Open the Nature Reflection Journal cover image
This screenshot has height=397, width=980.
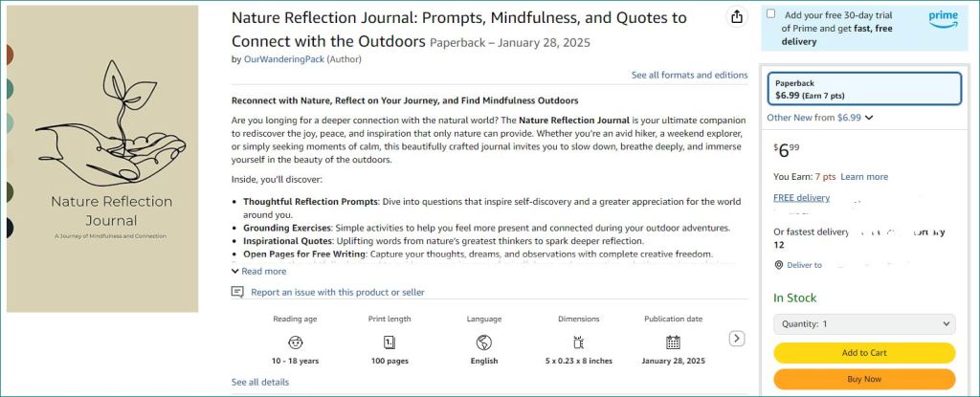click(x=102, y=158)
